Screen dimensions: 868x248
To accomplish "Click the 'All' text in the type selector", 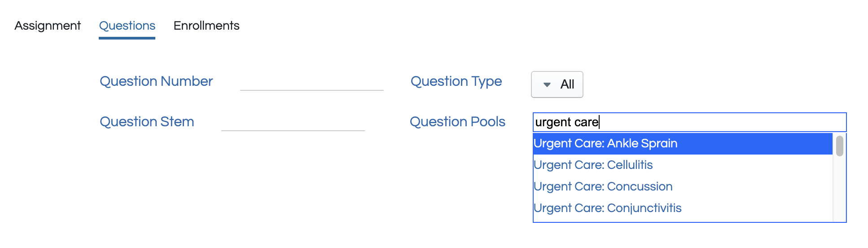I will tap(567, 84).
